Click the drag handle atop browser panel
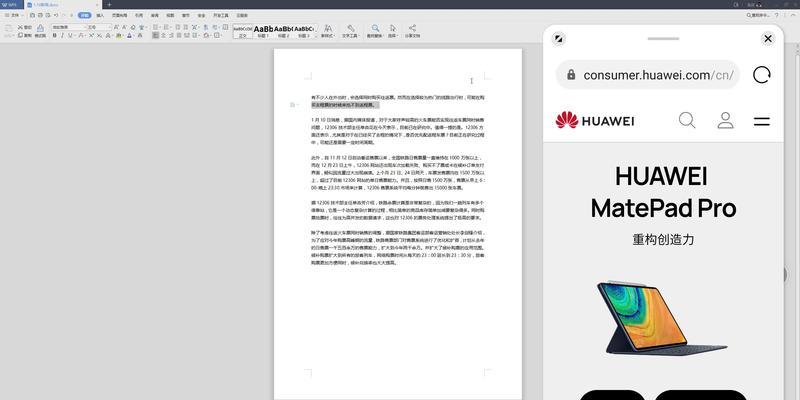800x400 pixels. point(663,39)
